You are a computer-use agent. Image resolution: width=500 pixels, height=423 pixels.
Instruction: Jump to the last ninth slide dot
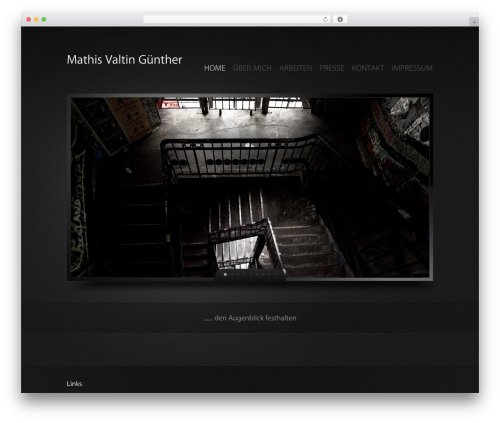[275, 274]
